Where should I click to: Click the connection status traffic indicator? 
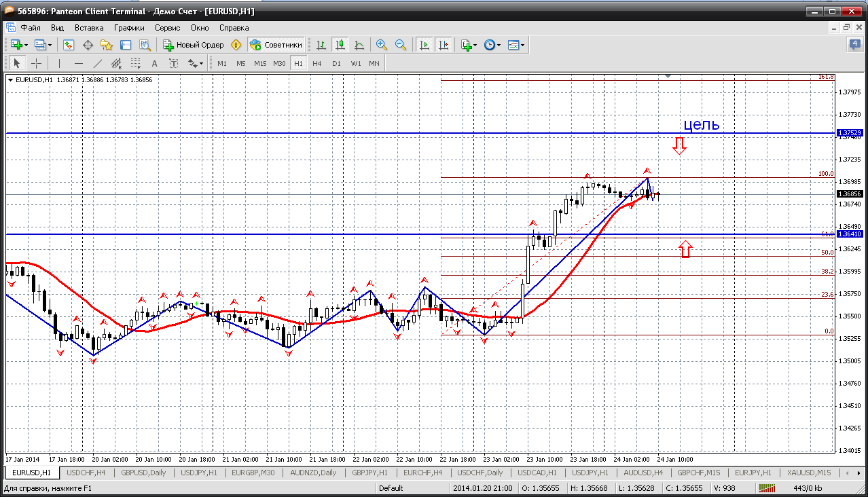coord(767,487)
